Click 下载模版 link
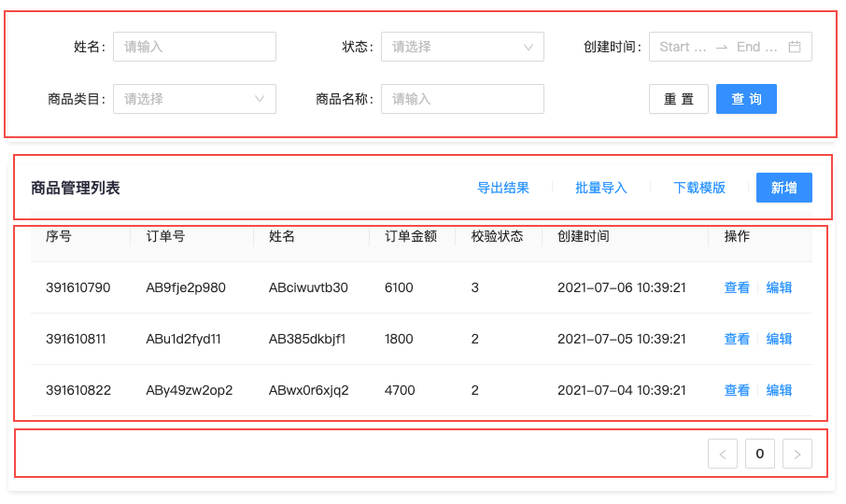Screen dimensions: 846x504 pos(699,188)
